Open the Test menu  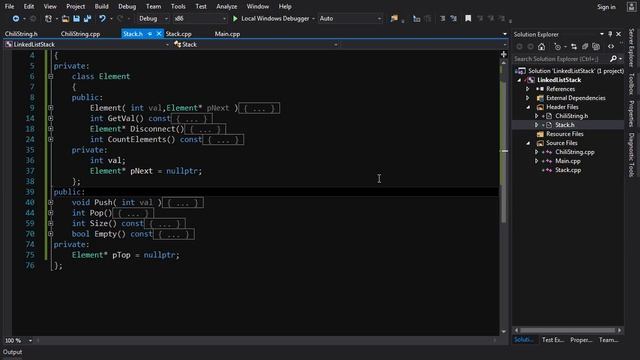click(x=201, y=7)
